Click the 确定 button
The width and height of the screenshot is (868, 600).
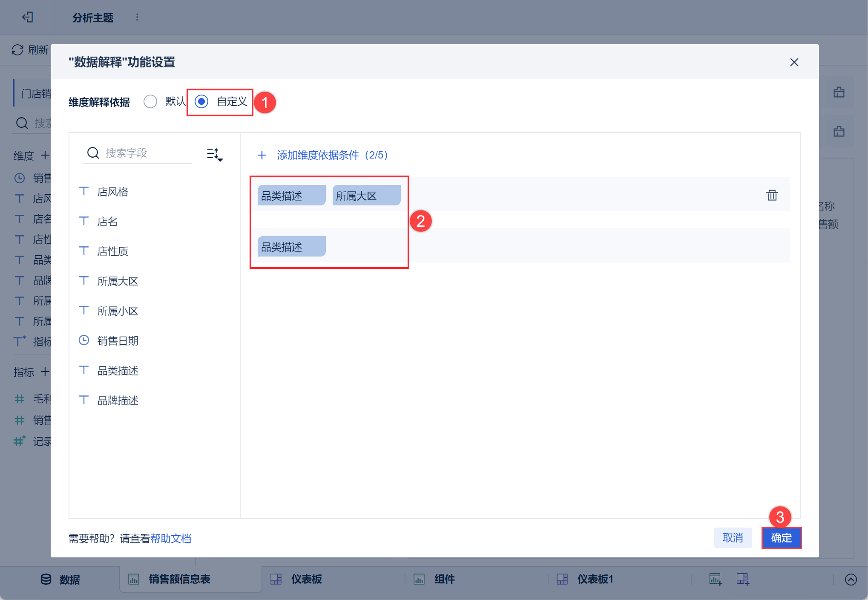(x=781, y=538)
